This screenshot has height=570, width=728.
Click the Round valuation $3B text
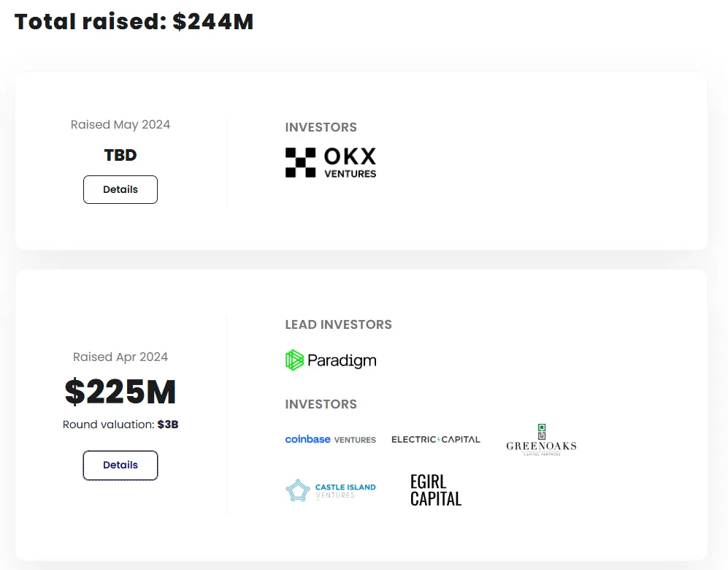[x=120, y=424]
